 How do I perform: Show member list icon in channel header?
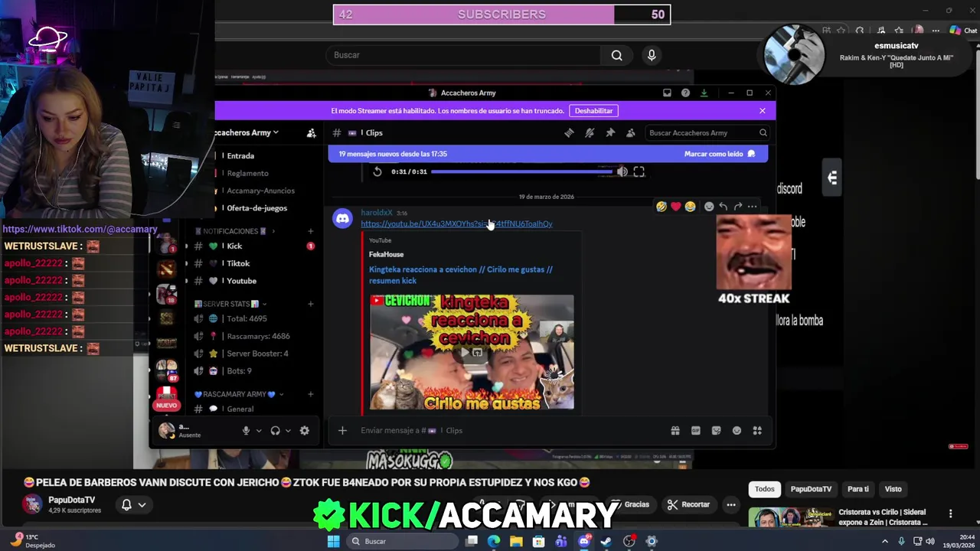[630, 132]
